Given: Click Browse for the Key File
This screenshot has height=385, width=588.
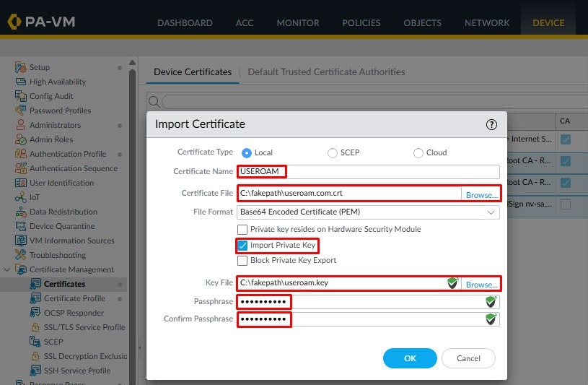Looking at the screenshot, I should [481, 285].
